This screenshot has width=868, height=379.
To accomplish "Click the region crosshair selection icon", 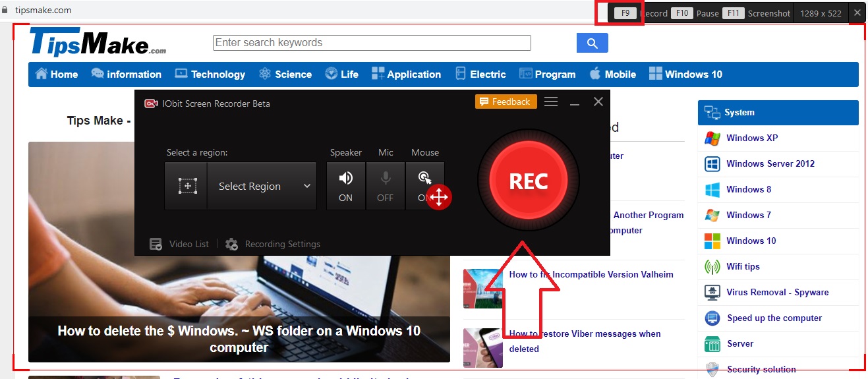I will 187,186.
